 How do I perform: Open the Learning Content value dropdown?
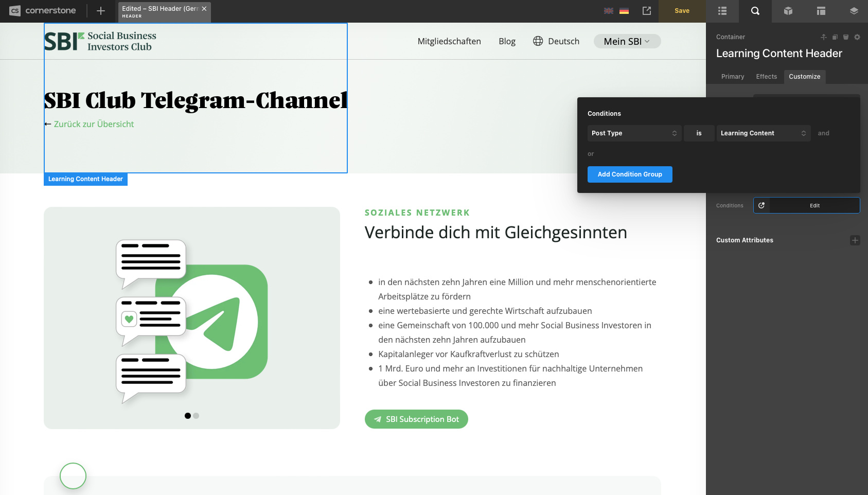(x=763, y=133)
